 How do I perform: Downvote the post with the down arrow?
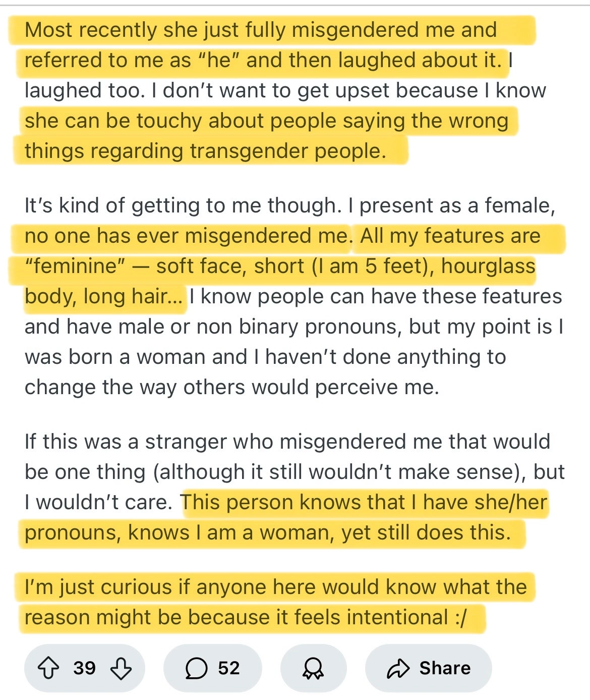[121, 668]
